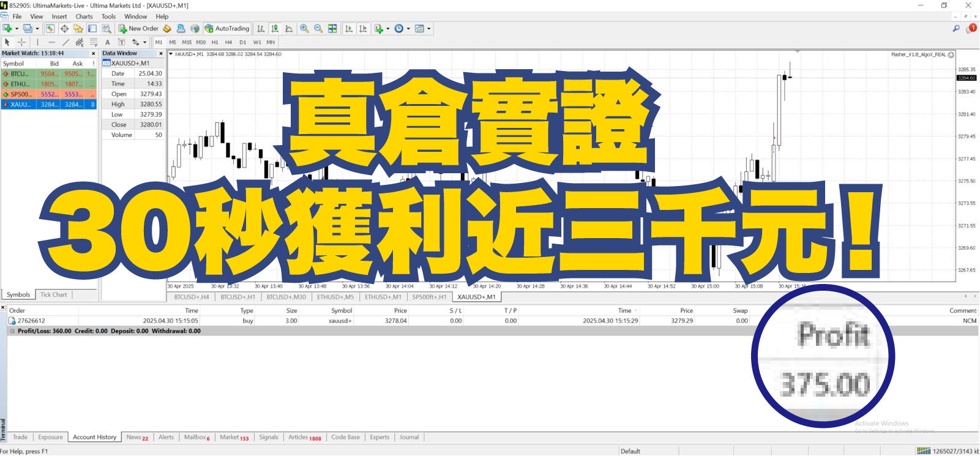Select the Fibonacci retracement tool
The height and width of the screenshot is (456, 980).
click(x=94, y=42)
